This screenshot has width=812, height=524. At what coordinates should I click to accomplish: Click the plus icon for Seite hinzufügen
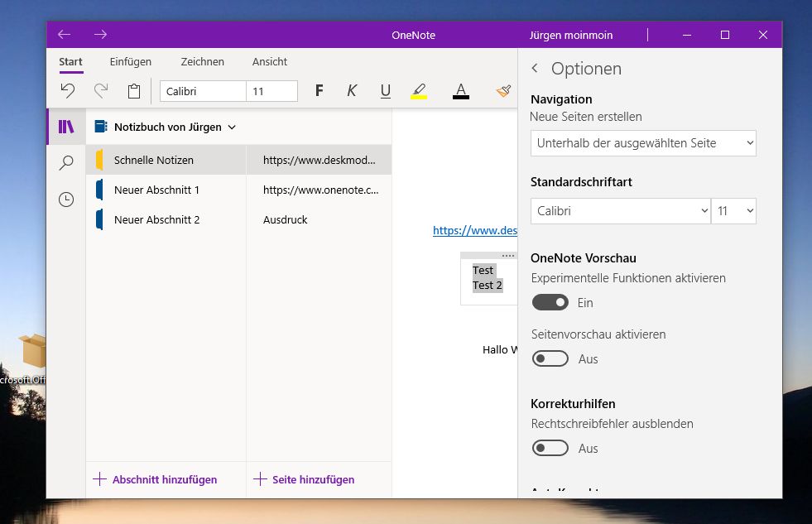260,479
